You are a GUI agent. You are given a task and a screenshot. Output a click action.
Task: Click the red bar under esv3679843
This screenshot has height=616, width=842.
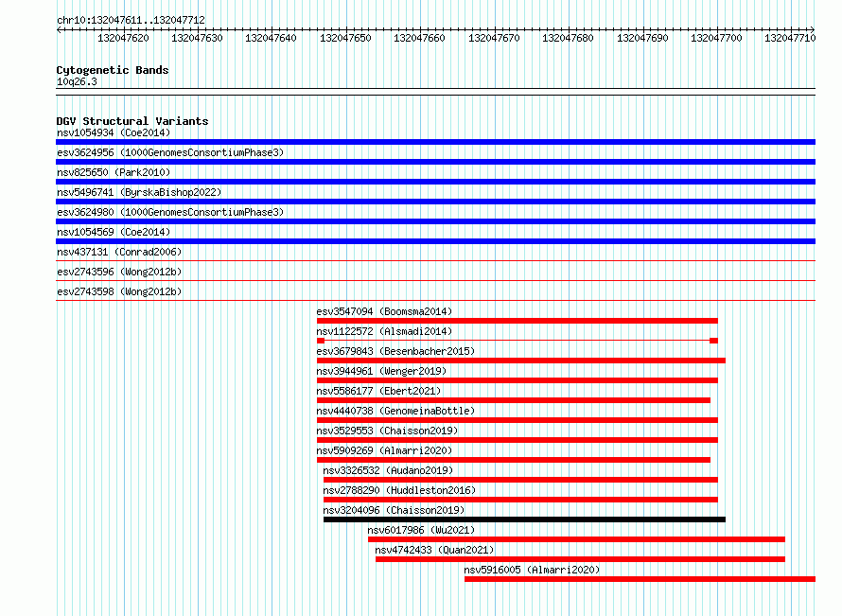tap(521, 361)
